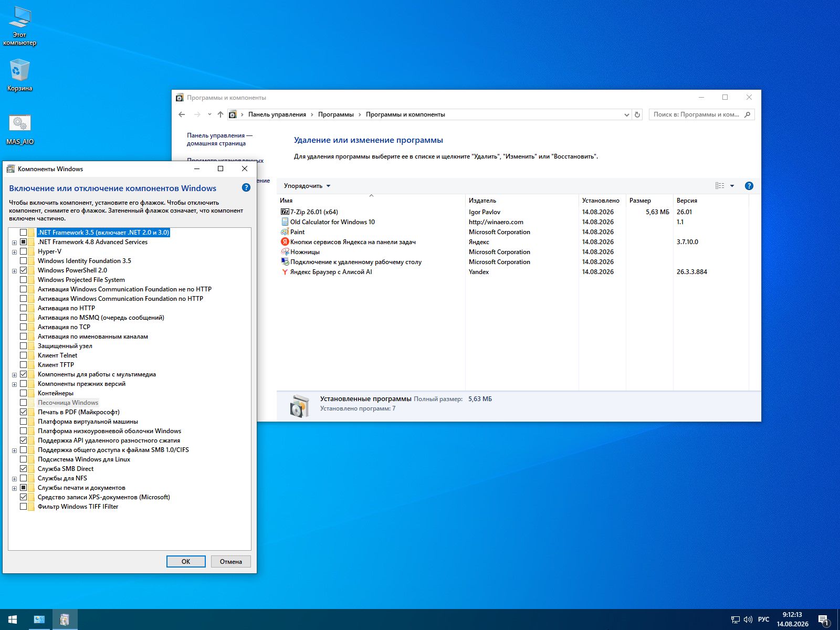Open the network tray icon
840x630 pixels.
pyautogui.click(x=736, y=619)
